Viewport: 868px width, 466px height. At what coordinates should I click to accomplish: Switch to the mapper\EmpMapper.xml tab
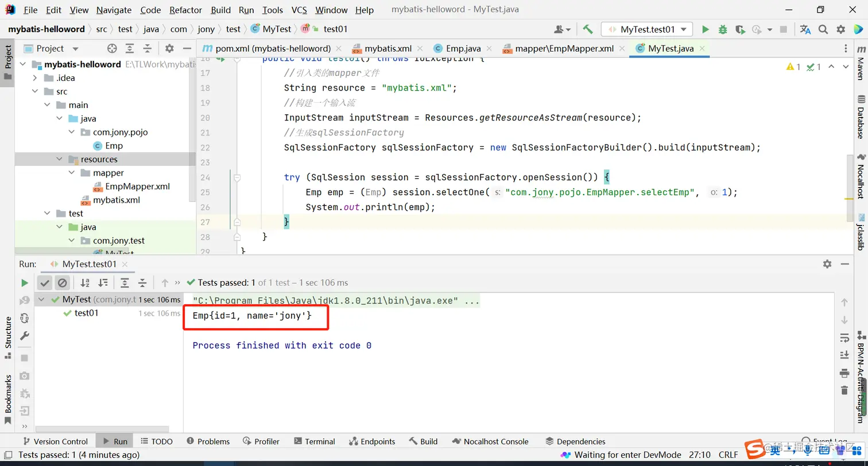(x=564, y=49)
